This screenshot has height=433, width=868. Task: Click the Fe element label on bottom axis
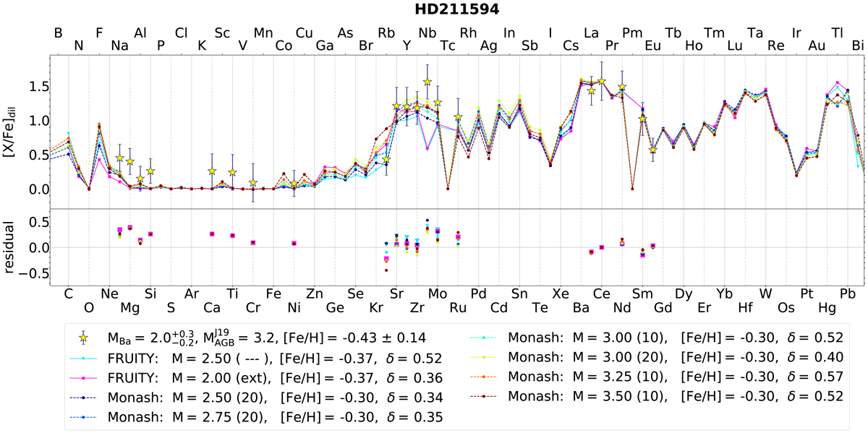pos(274,293)
